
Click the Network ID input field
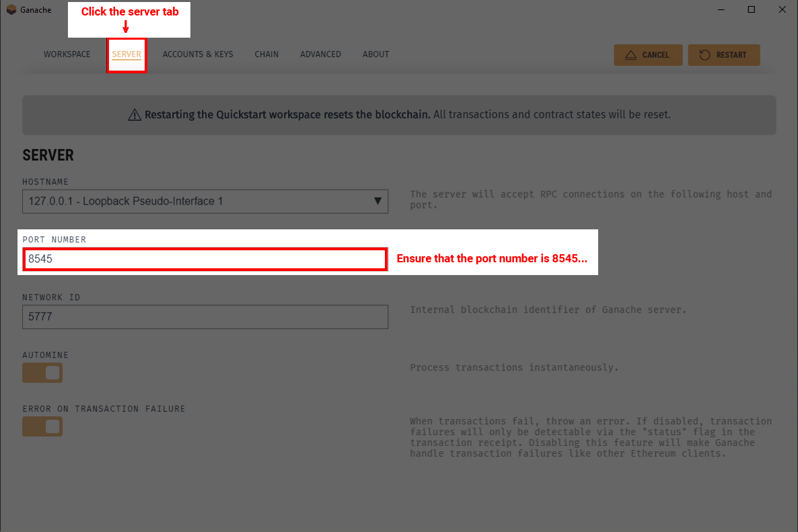tap(205, 317)
